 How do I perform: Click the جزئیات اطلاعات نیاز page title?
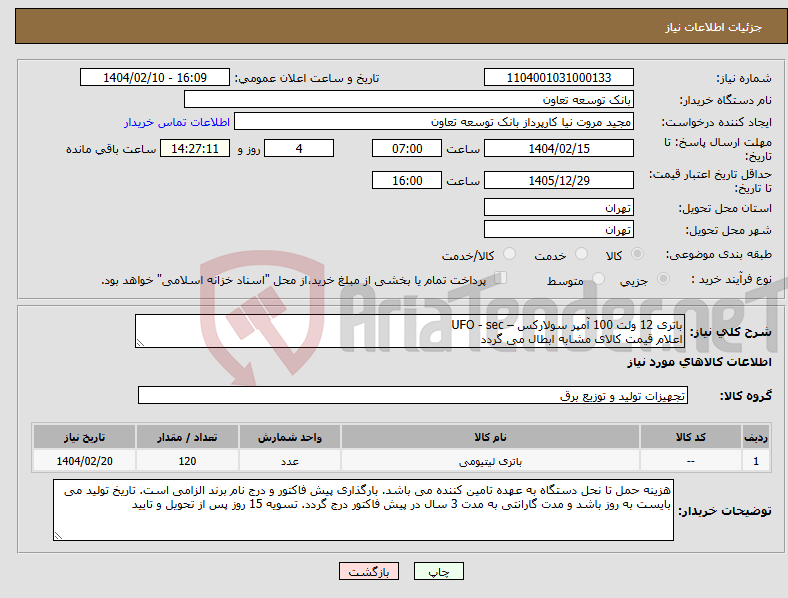click(x=714, y=27)
